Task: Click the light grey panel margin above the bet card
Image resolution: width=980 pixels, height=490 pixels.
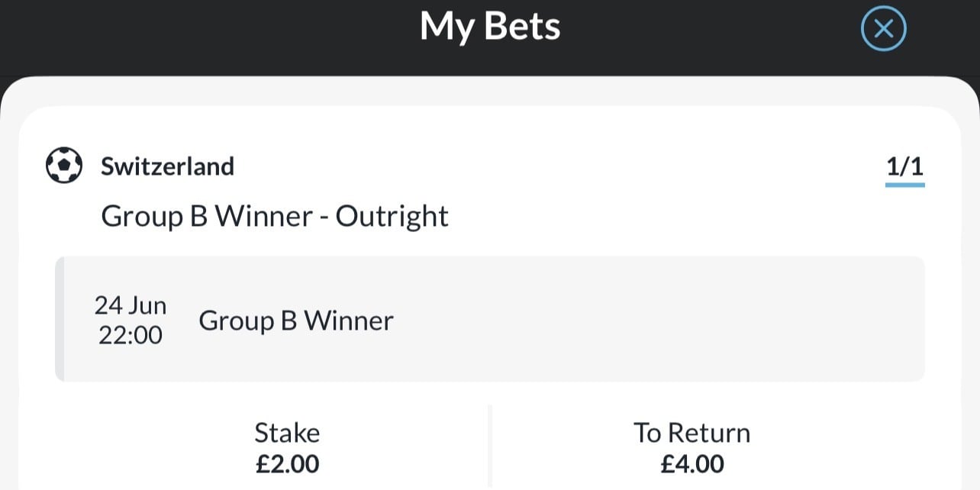Action: pyautogui.click(x=488, y=93)
